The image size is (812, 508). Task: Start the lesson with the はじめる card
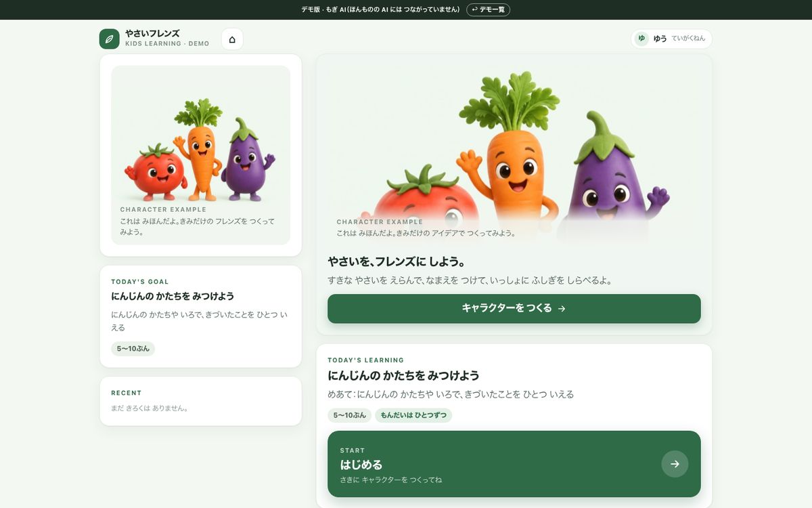click(514, 464)
